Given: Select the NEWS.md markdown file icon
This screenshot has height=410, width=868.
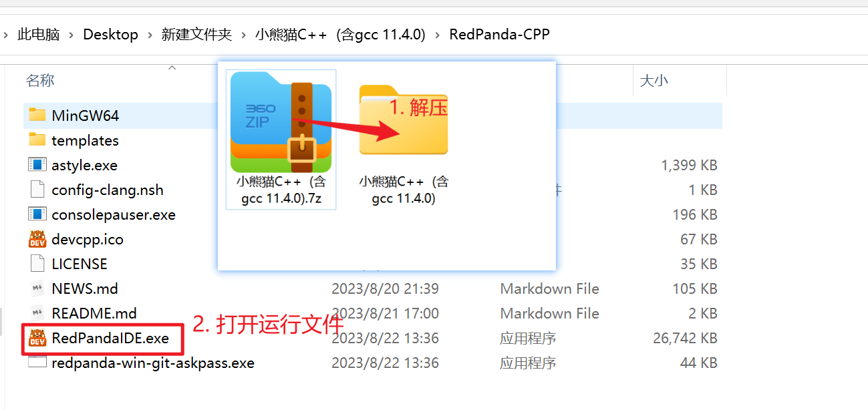Looking at the screenshot, I should pos(37,288).
